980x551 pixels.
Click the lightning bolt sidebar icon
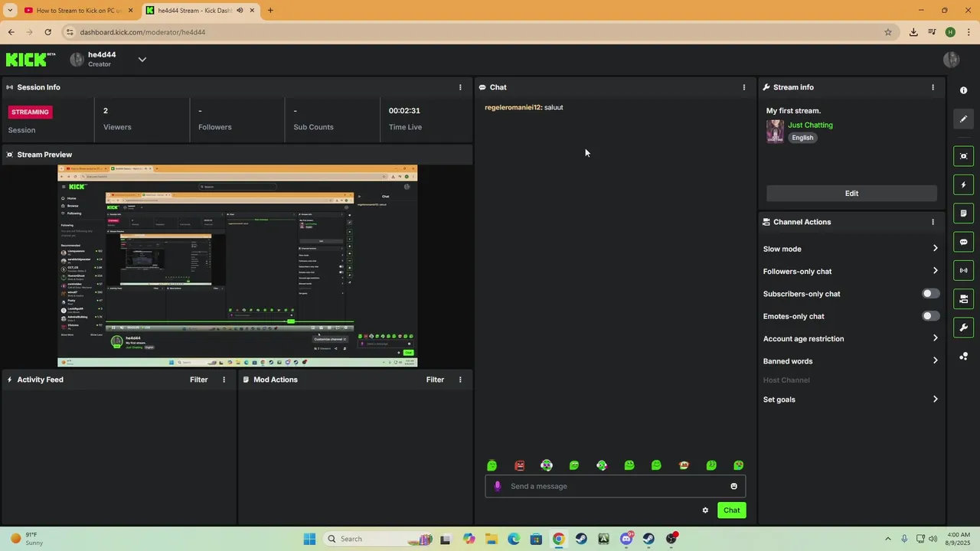point(963,184)
